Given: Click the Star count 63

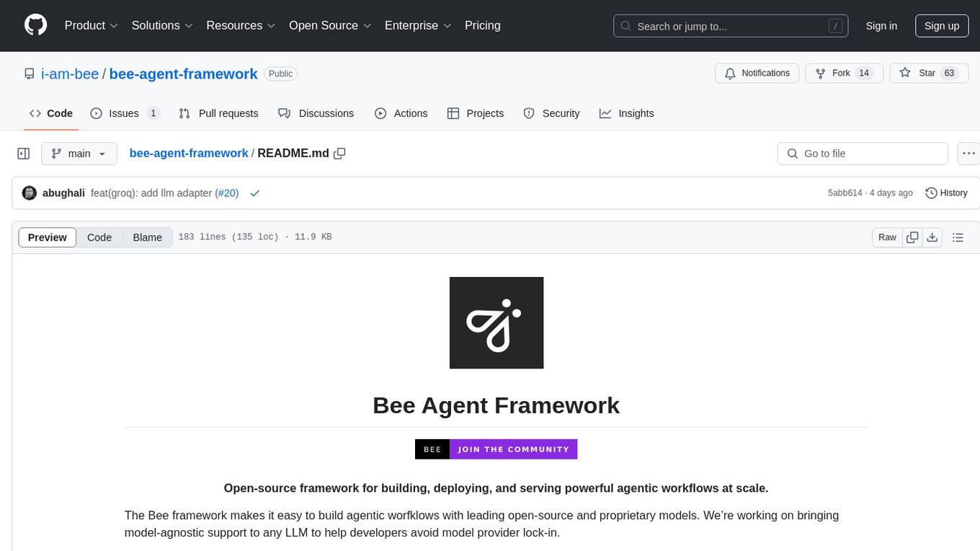Looking at the screenshot, I should (949, 74).
